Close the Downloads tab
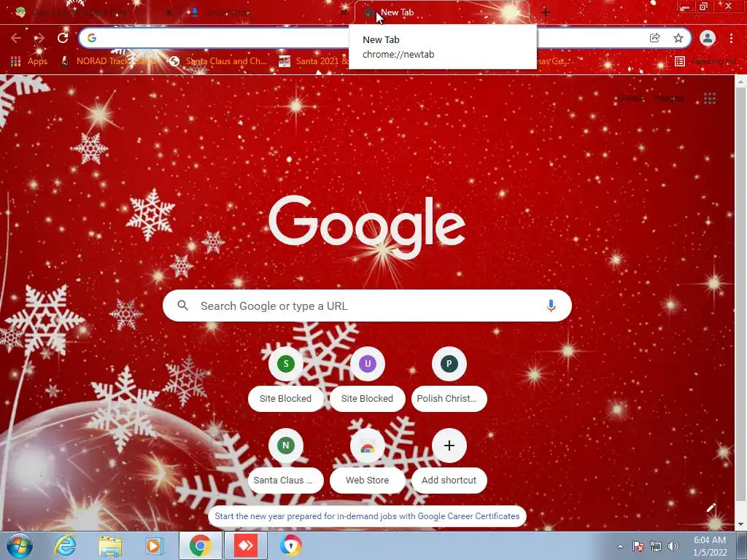Screen dimensions: 747x560 344,12
